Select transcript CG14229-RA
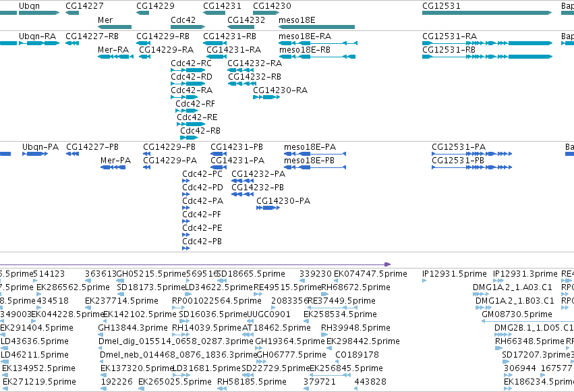The height and width of the screenshot is (392, 574). 166,50
